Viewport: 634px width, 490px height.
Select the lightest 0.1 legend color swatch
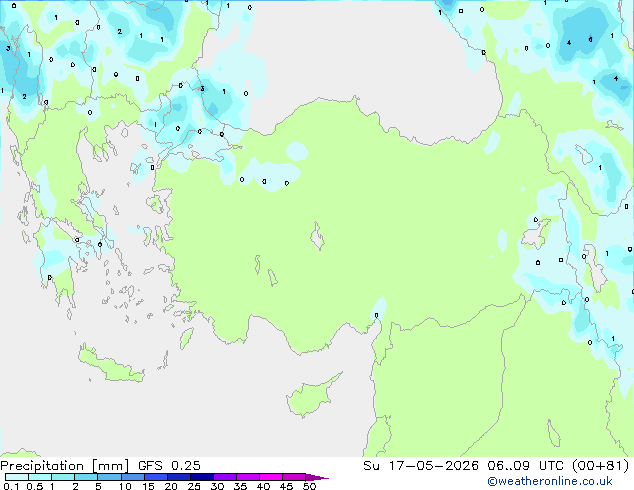(17, 477)
